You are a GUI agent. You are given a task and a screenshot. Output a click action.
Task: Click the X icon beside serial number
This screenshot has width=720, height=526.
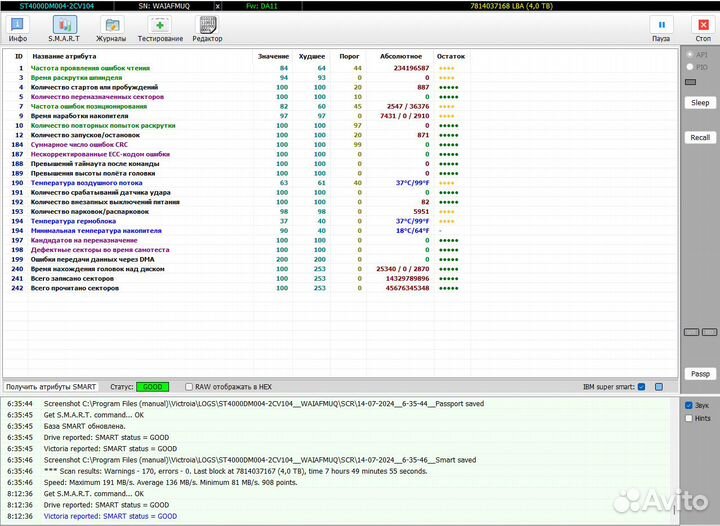click(x=217, y=5)
